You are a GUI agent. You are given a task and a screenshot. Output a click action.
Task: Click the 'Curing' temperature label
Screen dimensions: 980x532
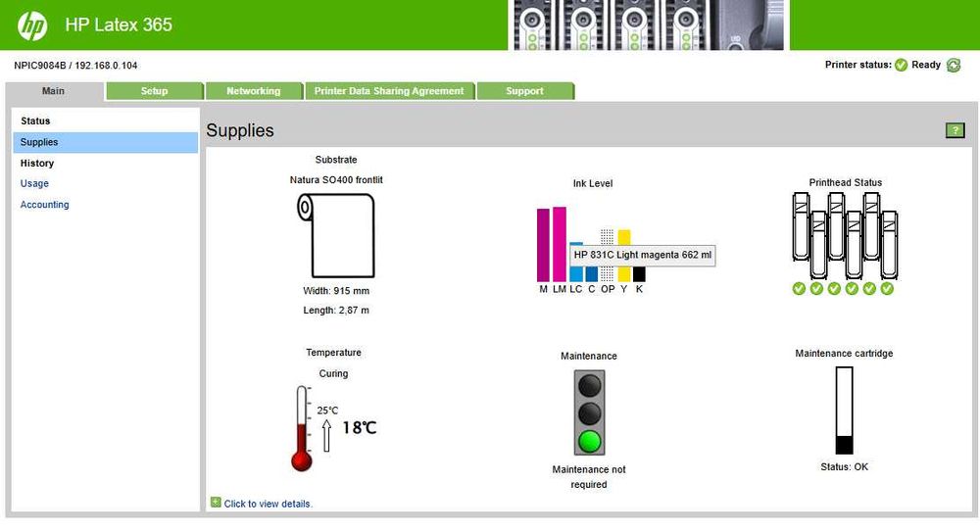pyautogui.click(x=334, y=374)
